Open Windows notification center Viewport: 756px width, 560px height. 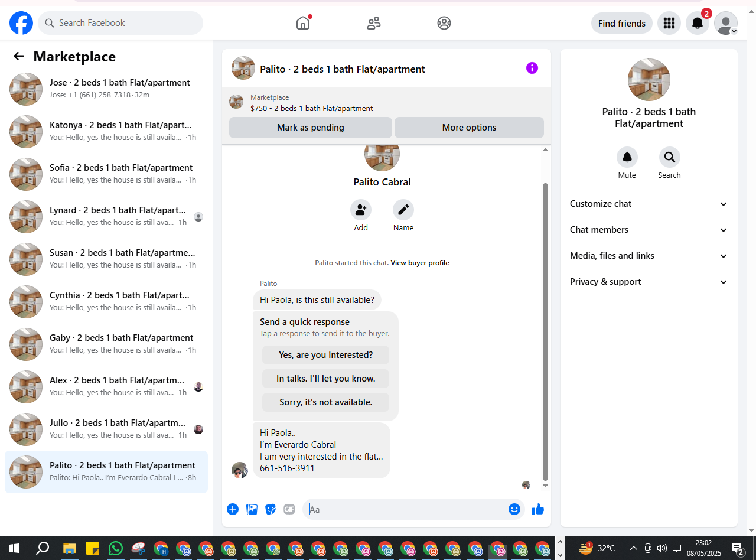737,548
